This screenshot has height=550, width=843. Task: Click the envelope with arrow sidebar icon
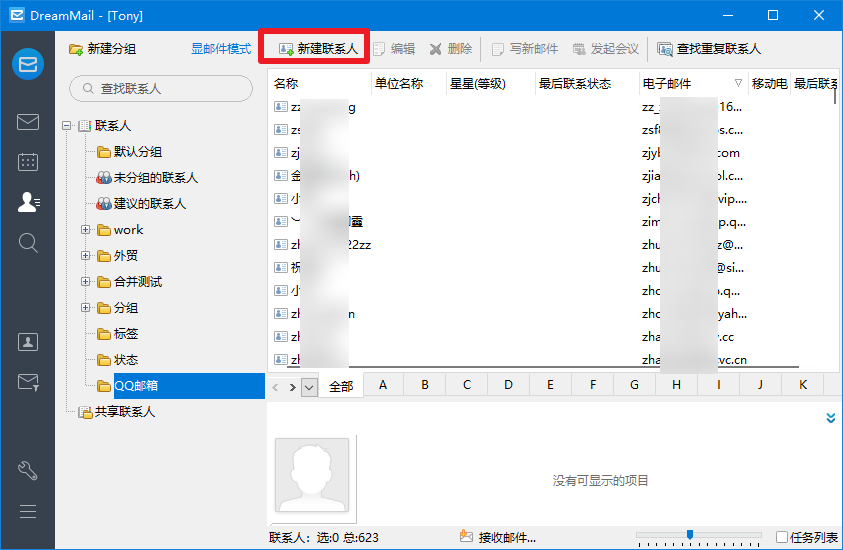[x=28, y=382]
